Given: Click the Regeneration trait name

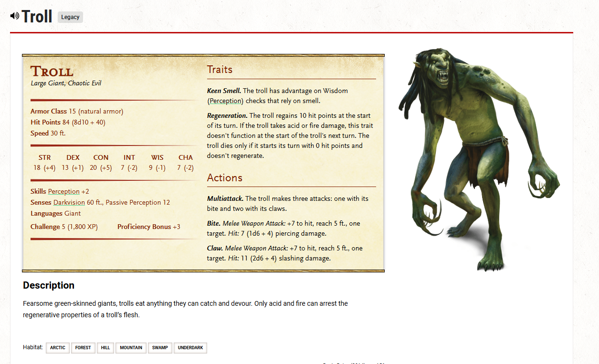Looking at the screenshot, I should 227,115.
